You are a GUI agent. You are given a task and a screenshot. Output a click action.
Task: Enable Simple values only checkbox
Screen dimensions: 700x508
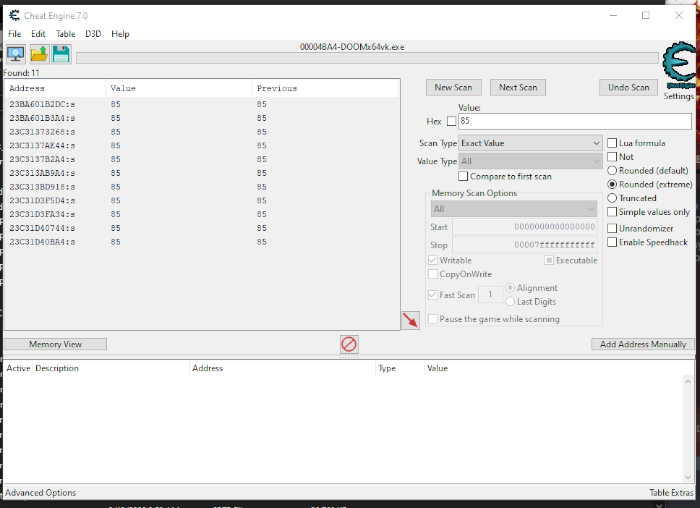click(x=612, y=212)
